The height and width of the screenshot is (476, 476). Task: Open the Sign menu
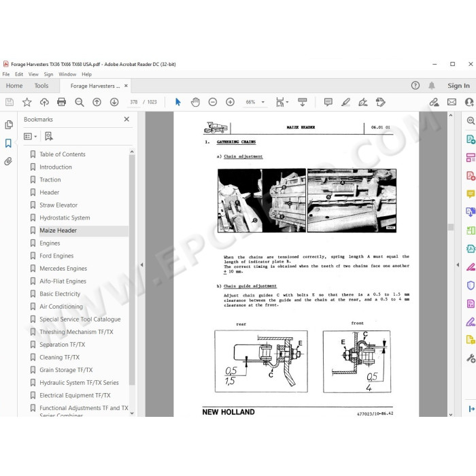(48, 74)
